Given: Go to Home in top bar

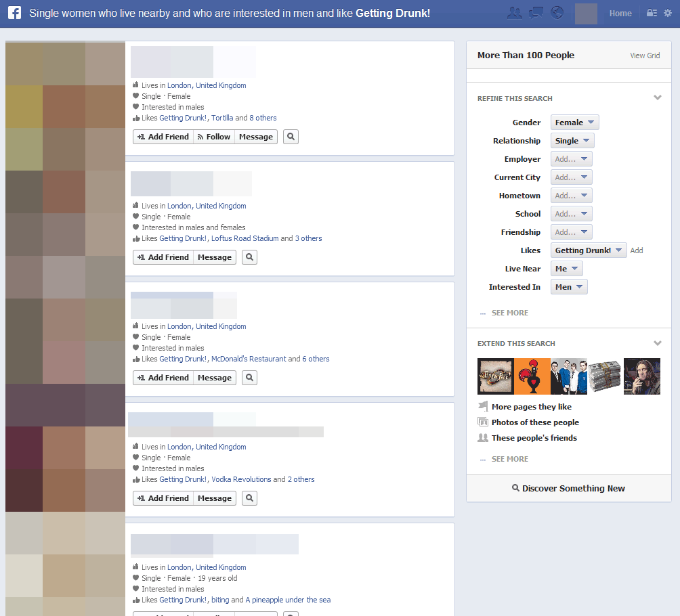Looking at the screenshot, I should coord(620,13).
